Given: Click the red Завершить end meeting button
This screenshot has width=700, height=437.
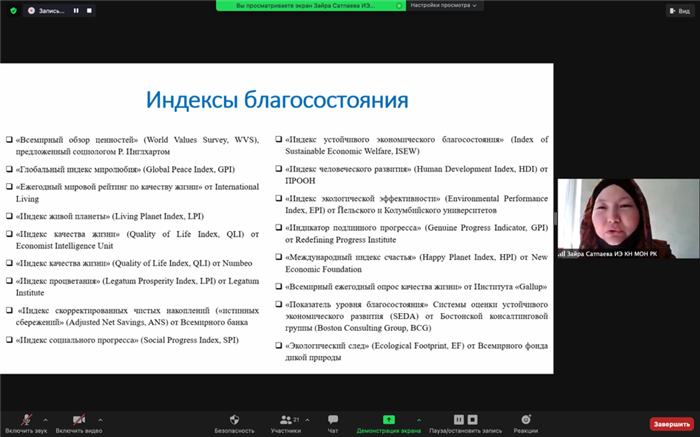Looking at the screenshot, I should (x=671, y=424).
